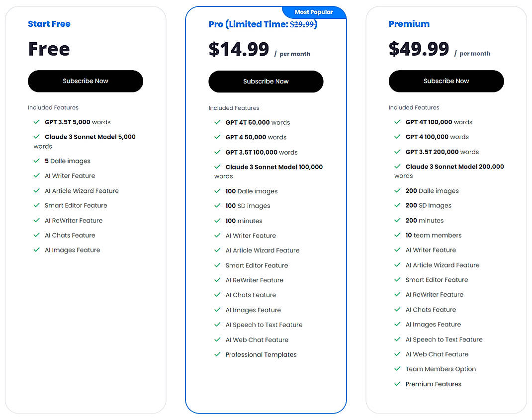This screenshot has width=532, height=420.
Task: Click the checkmark beside 10 team members
Action: point(398,235)
